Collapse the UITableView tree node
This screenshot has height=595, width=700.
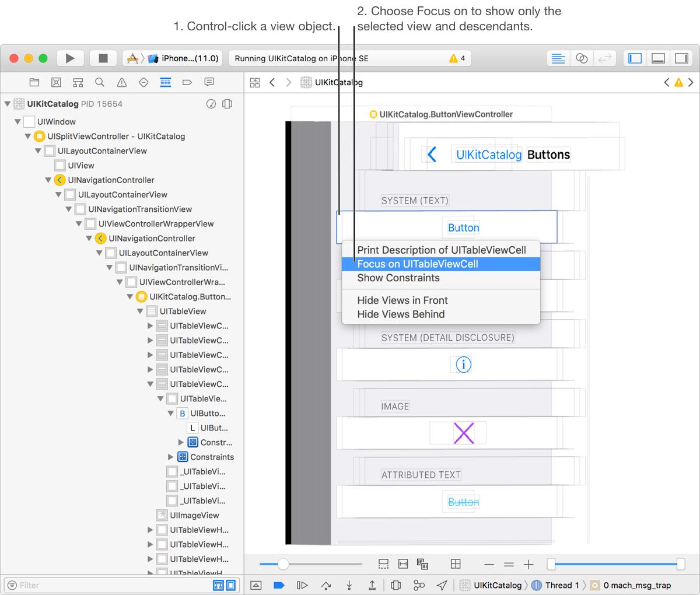pos(140,311)
